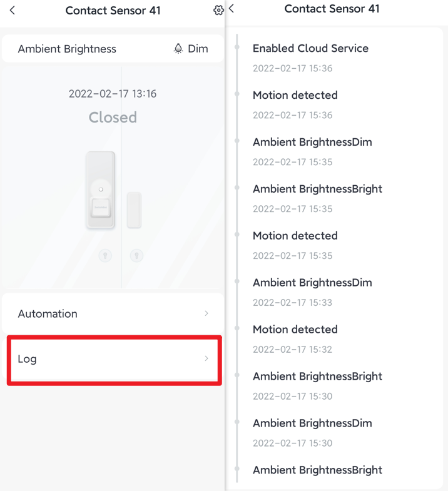Tap the left keyhole icon under the sensor
Viewport: 448px width, 491px height.
(x=105, y=256)
